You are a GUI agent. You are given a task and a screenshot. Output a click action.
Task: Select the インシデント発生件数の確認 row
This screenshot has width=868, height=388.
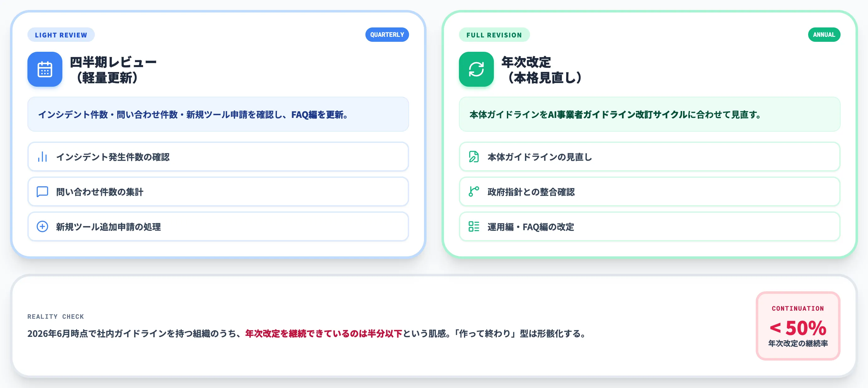point(218,157)
